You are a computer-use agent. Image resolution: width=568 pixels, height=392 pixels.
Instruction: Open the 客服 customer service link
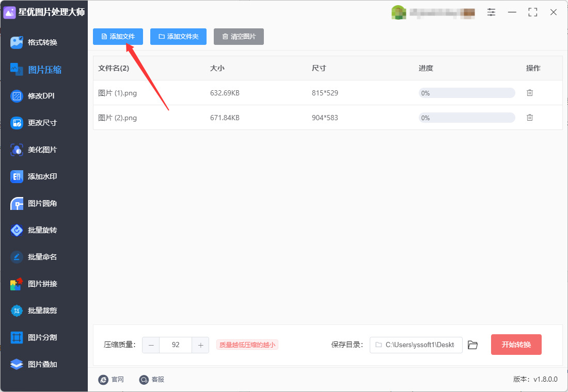pos(152,379)
